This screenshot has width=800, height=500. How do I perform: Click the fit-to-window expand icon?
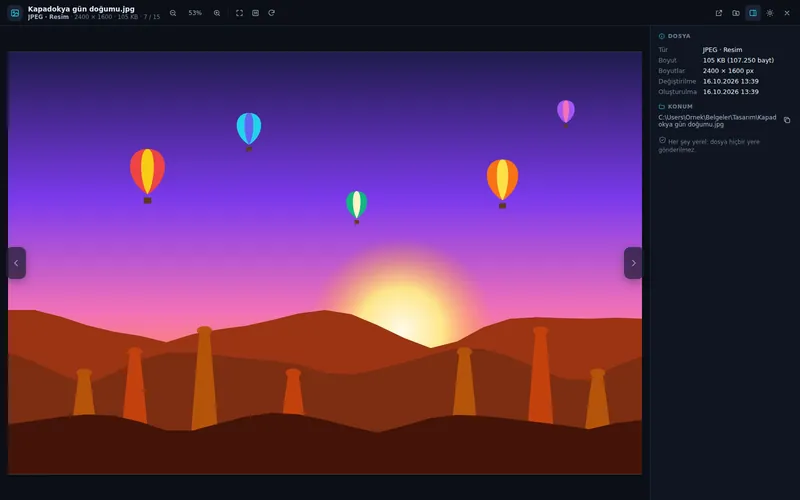tap(239, 13)
